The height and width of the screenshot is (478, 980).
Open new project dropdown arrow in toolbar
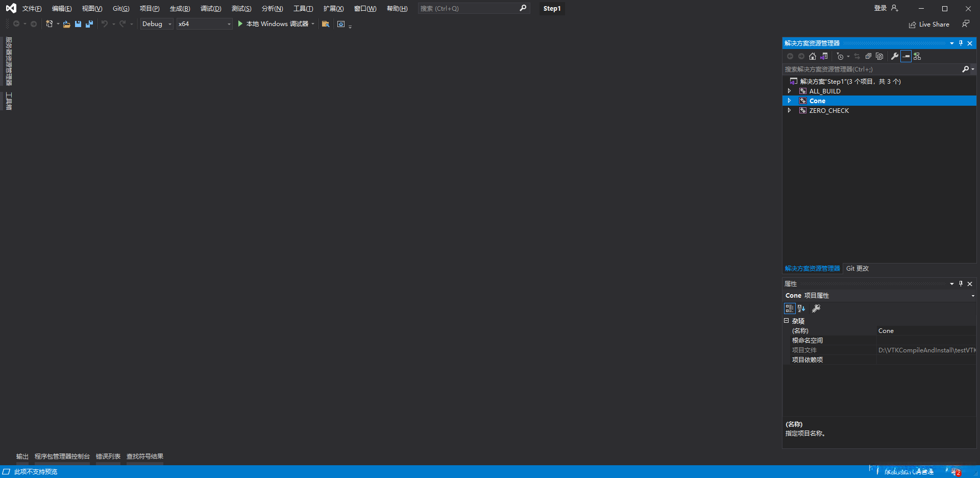58,24
